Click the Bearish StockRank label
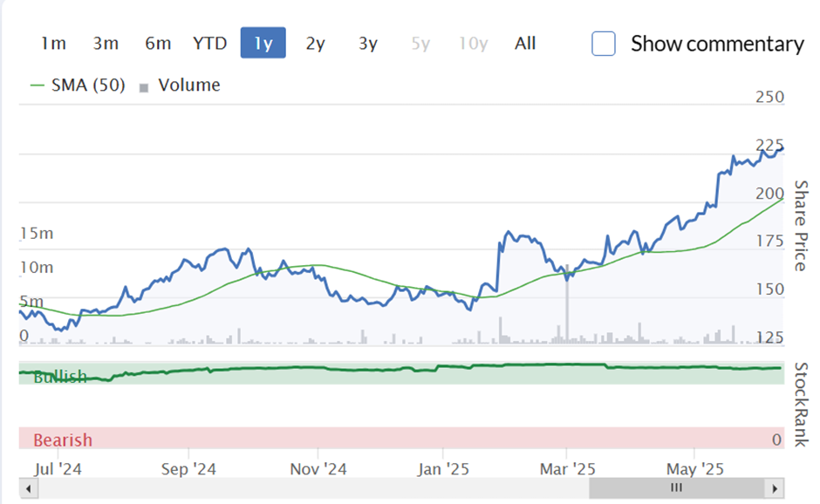This screenshot has width=820, height=504. pyautogui.click(x=63, y=440)
